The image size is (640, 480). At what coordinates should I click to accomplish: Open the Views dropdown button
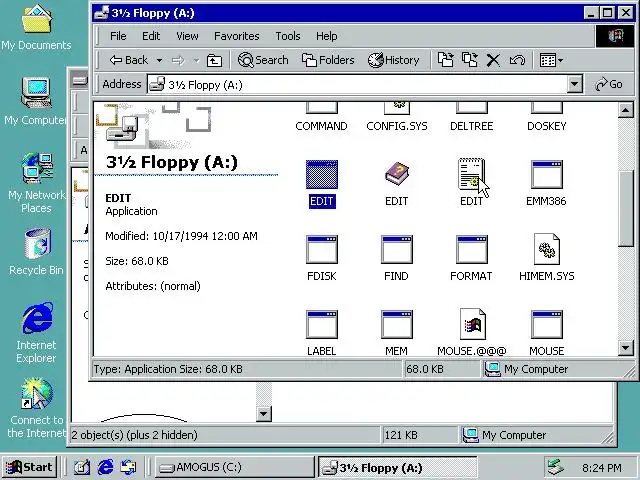click(551, 60)
